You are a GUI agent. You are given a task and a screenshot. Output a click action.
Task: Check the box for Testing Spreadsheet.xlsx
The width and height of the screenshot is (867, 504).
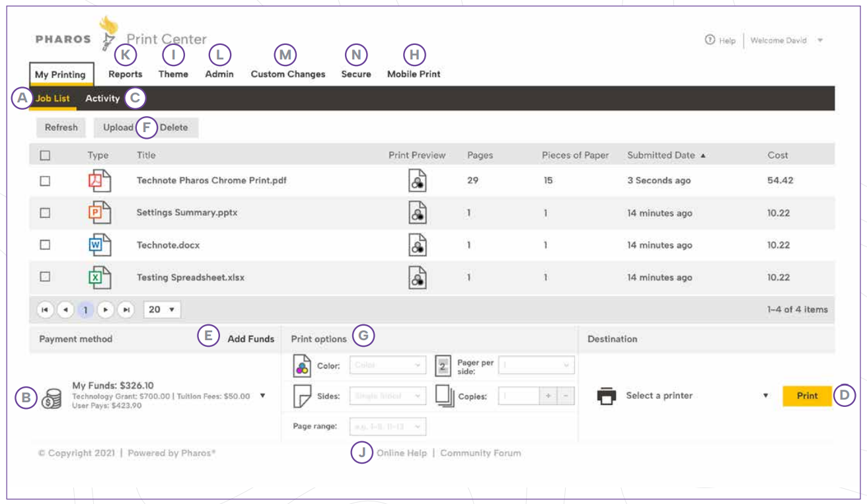[x=45, y=277]
